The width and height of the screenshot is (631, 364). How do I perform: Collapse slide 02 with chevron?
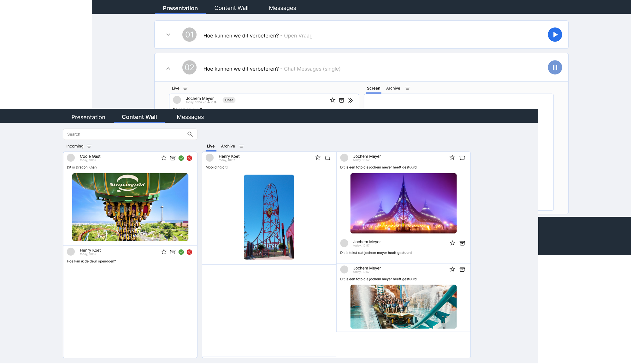click(168, 68)
